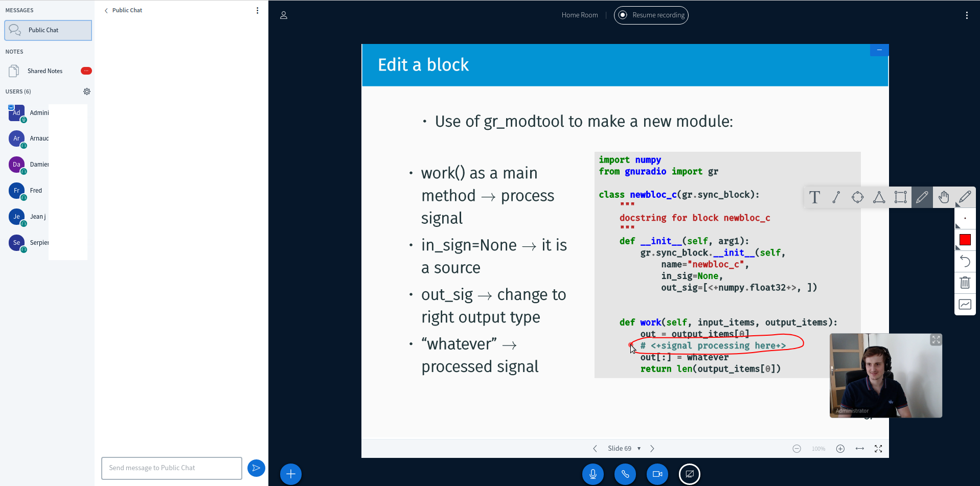Viewport: 980px width, 486px height.
Task: Open the Slide 69 selector dropdown
Action: pos(624,449)
